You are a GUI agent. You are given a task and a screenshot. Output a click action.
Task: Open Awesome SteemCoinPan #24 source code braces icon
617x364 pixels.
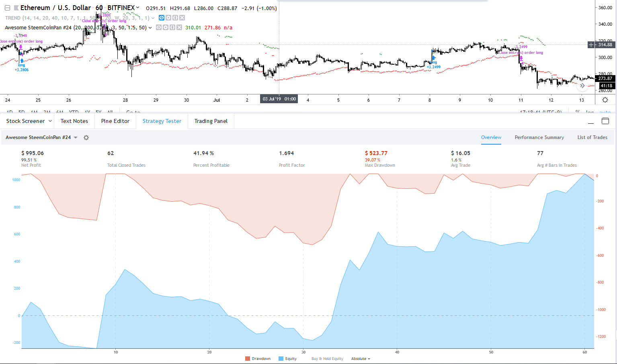coord(172,28)
